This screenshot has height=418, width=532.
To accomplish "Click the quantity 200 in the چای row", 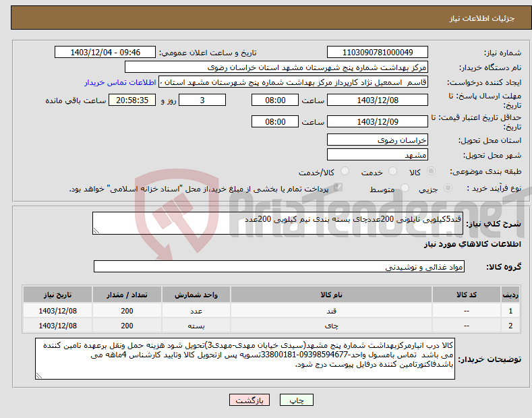I will (x=127, y=326).
